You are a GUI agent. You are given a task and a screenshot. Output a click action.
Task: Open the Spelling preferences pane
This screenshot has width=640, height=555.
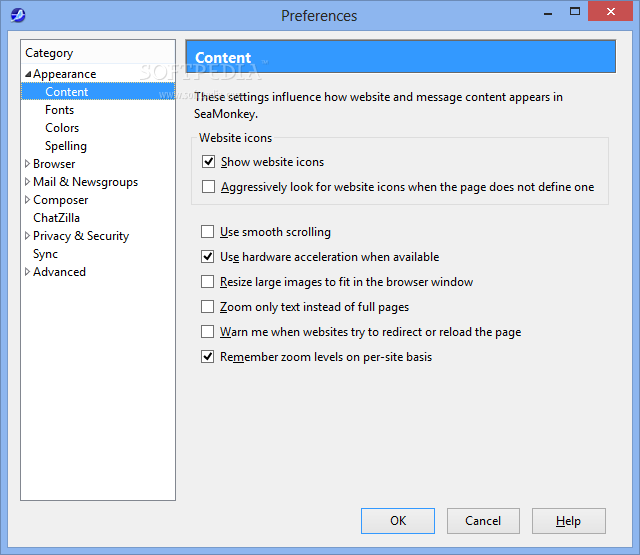tap(66, 146)
